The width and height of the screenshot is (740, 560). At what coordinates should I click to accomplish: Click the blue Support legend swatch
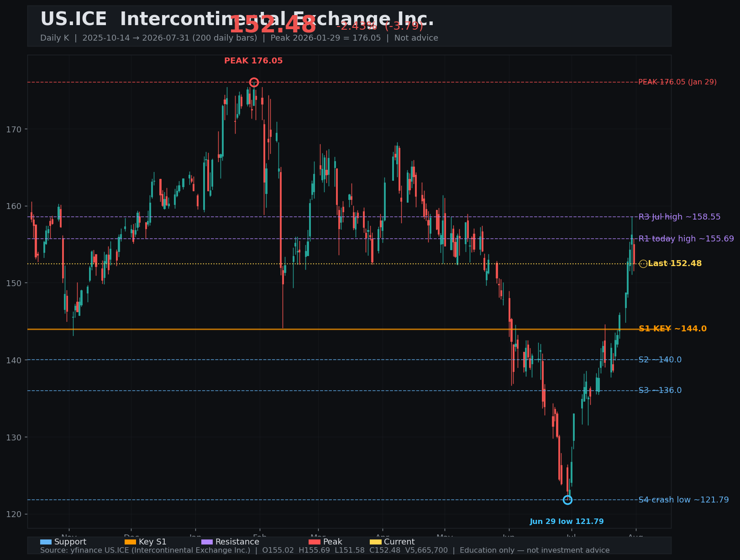46,542
